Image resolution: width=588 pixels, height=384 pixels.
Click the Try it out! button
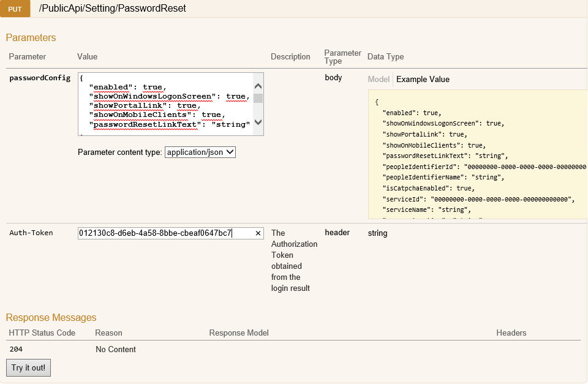coord(28,367)
